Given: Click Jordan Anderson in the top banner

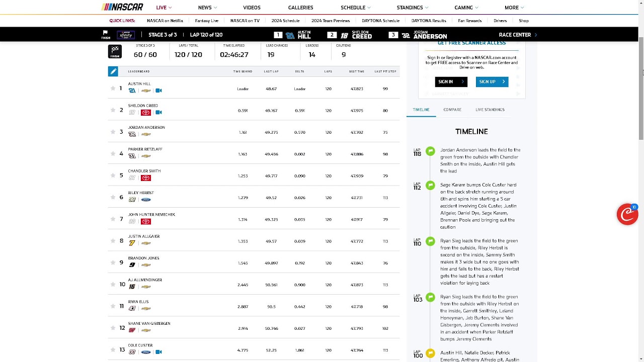Looking at the screenshot, I should point(430,35).
